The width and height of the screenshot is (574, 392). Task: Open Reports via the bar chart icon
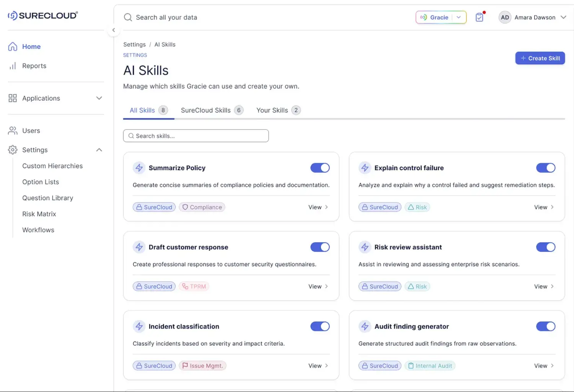pyautogui.click(x=13, y=66)
